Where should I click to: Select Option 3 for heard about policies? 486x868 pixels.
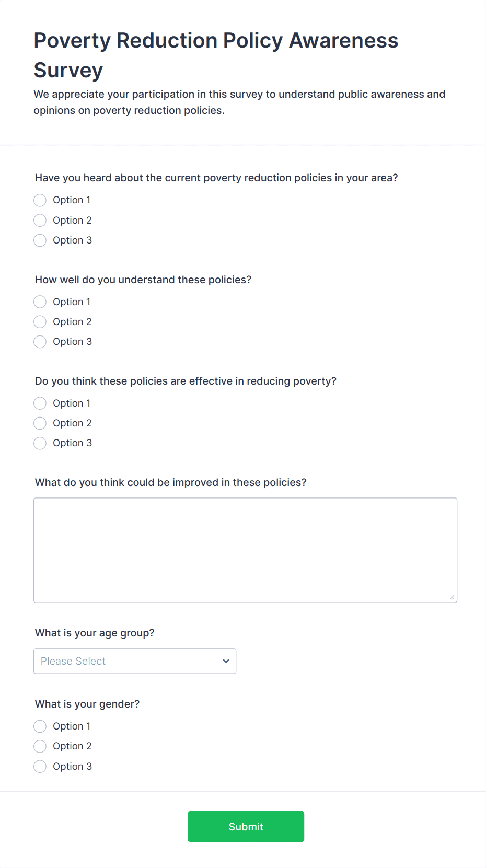(40, 240)
